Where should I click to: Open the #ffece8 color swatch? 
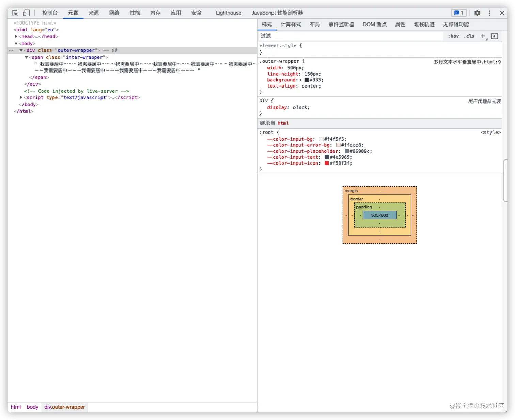click(x=338, y=145)
